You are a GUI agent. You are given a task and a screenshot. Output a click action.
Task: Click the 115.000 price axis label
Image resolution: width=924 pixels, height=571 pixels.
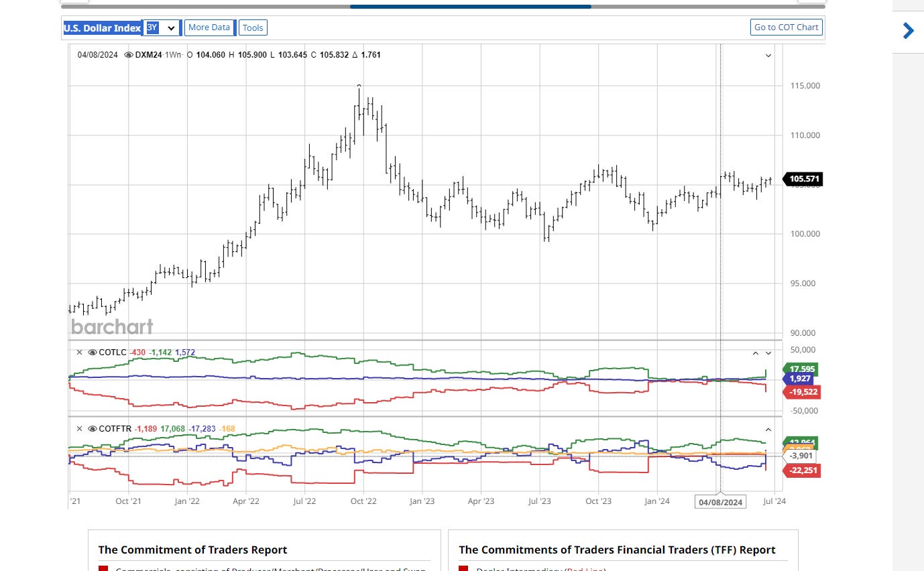pos(805,86)
